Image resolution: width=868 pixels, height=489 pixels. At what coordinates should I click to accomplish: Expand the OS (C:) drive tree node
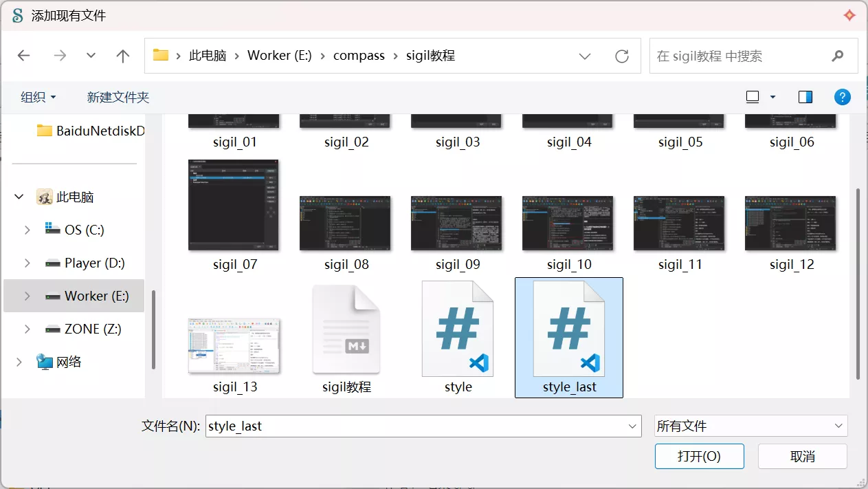pyautogui.click(x=27, y=230)
